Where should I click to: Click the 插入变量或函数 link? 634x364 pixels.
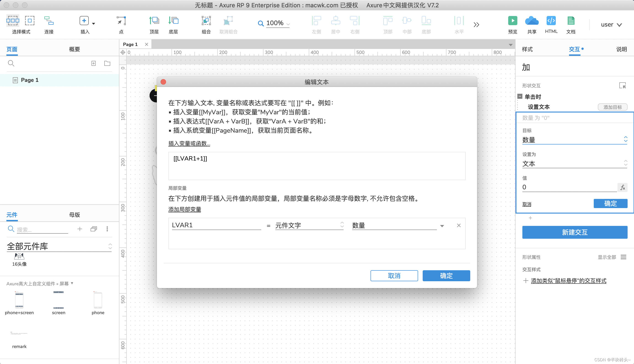click(189, 144)
